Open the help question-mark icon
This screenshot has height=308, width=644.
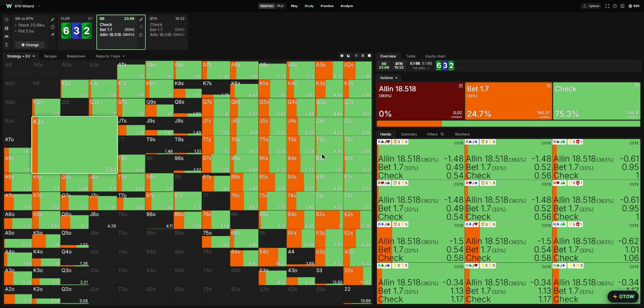615,6
